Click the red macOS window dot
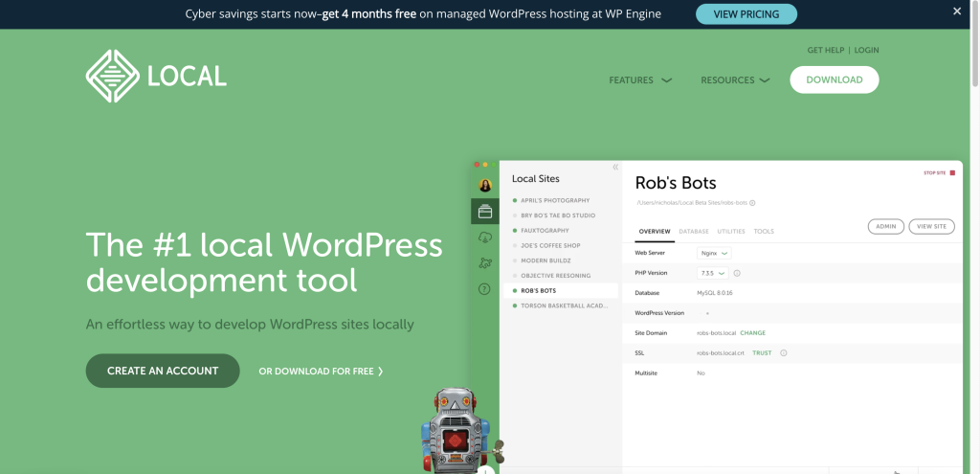980x474 pixels. click(477, 165)
